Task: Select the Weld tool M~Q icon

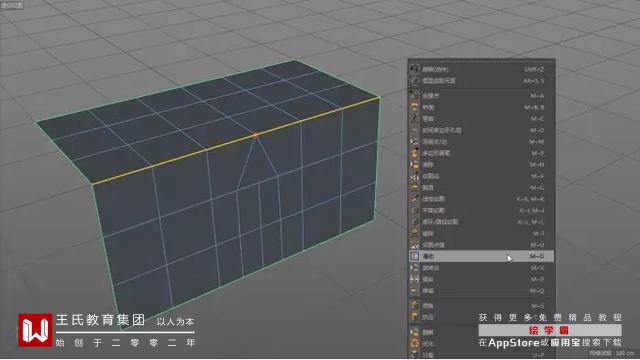Action: click(x=415, y=291)
